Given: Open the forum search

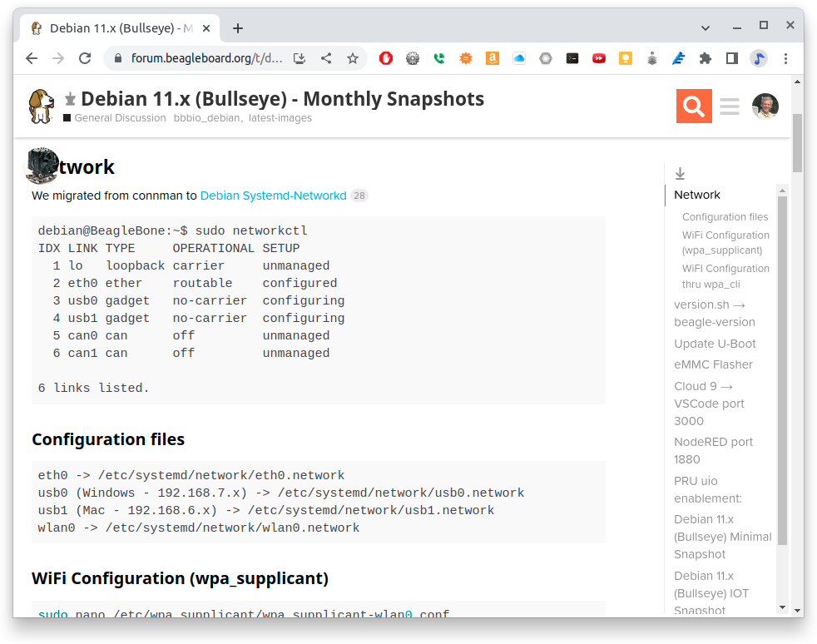Looking at the screenshot, I should tap(694, 106).
